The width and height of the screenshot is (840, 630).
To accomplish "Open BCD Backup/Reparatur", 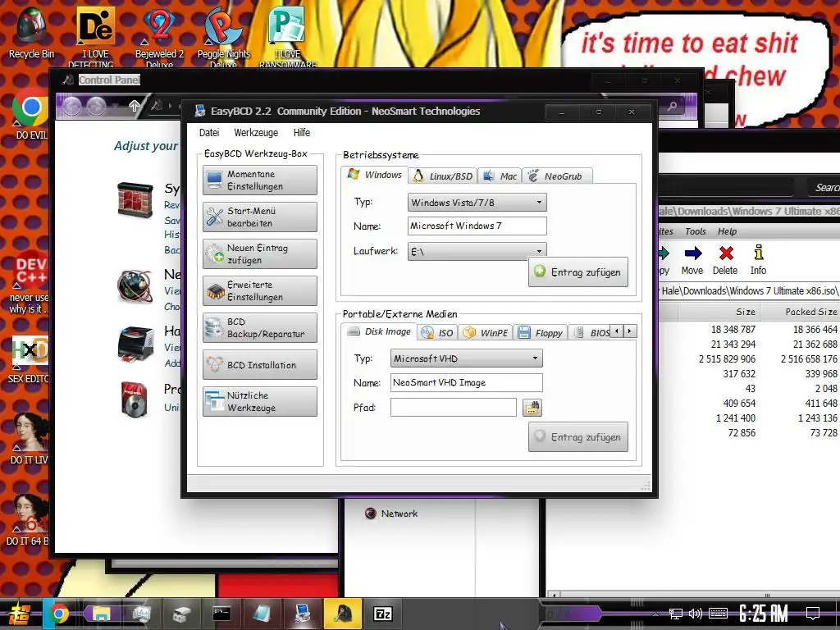I will tap(260, 328).
